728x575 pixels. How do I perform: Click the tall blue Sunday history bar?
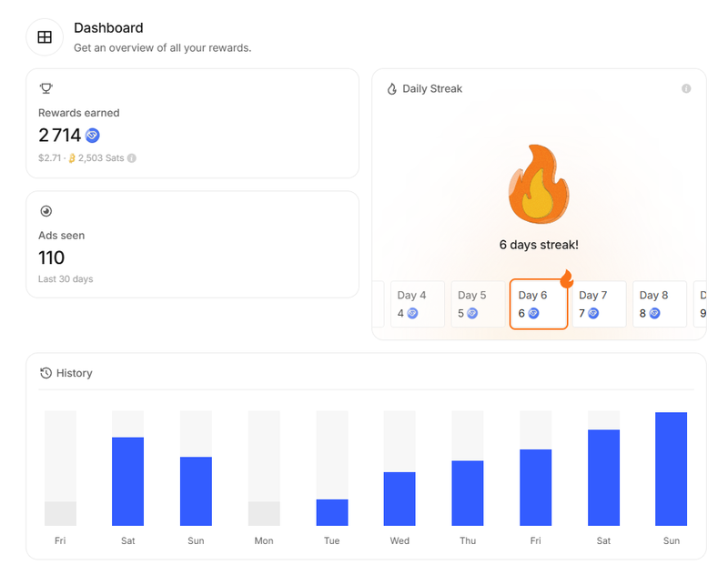tap(671, 469)
